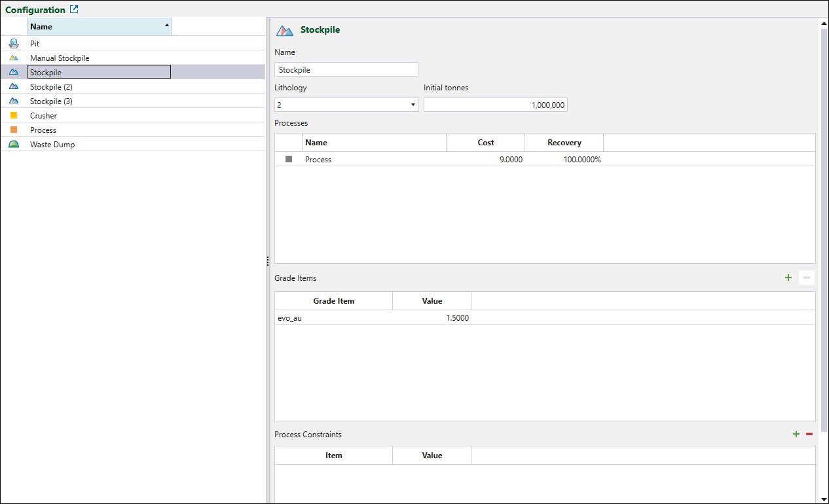Add a new process constraint
829x504 pixels.
(x=796, y=434)
